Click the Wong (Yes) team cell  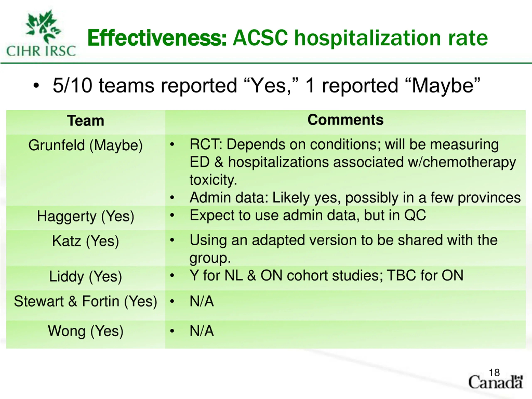coord(86,331)
